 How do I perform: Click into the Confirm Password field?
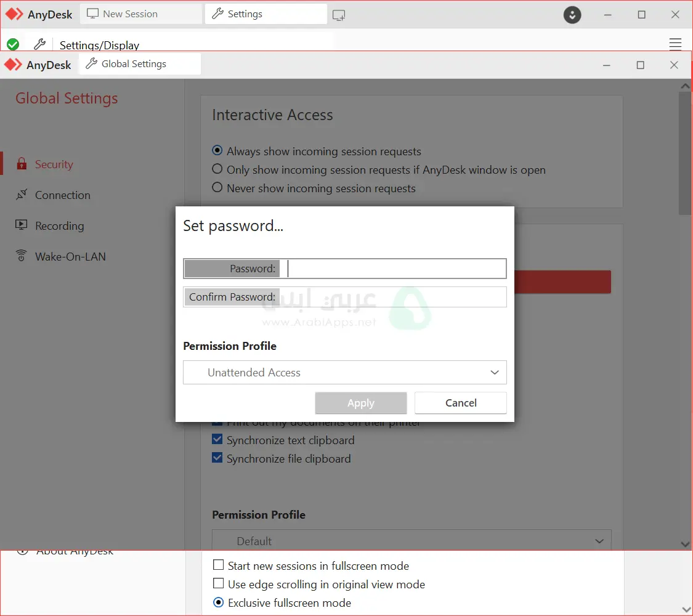click(x=392, y=297)
